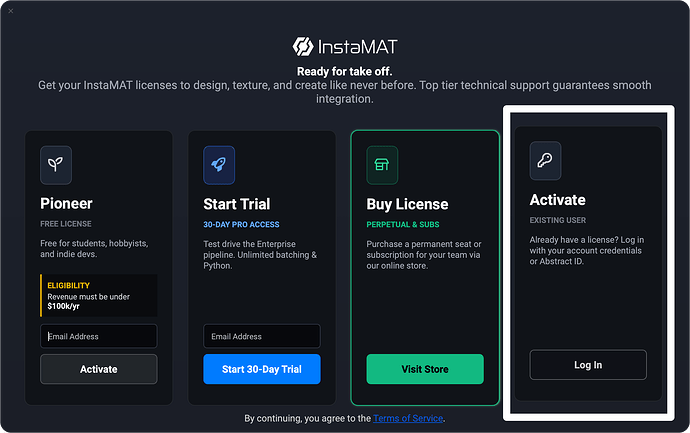Click the EXISTING USER label
This screenshot has height=433, width=690.
click(558, 220)
